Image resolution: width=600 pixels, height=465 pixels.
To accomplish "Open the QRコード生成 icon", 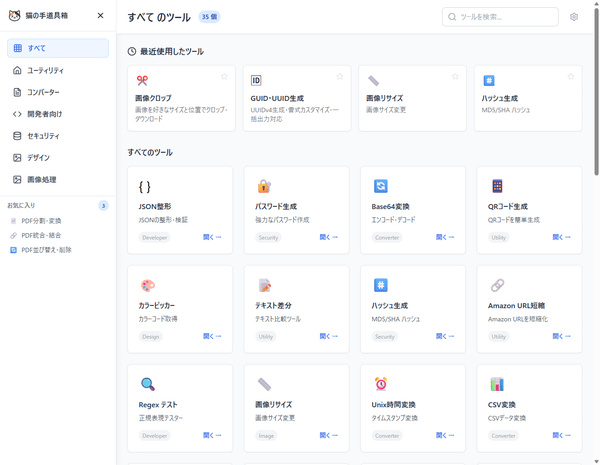I will (497, 186).
